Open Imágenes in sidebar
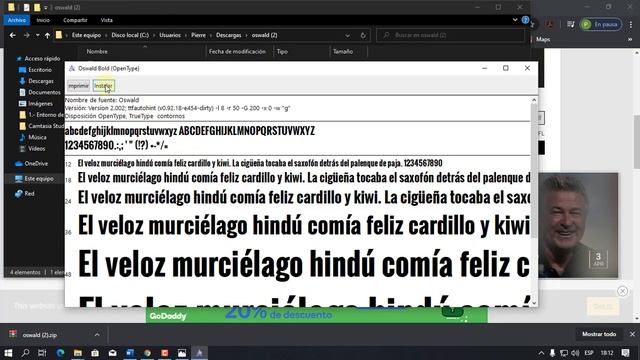 coord(40,104)
